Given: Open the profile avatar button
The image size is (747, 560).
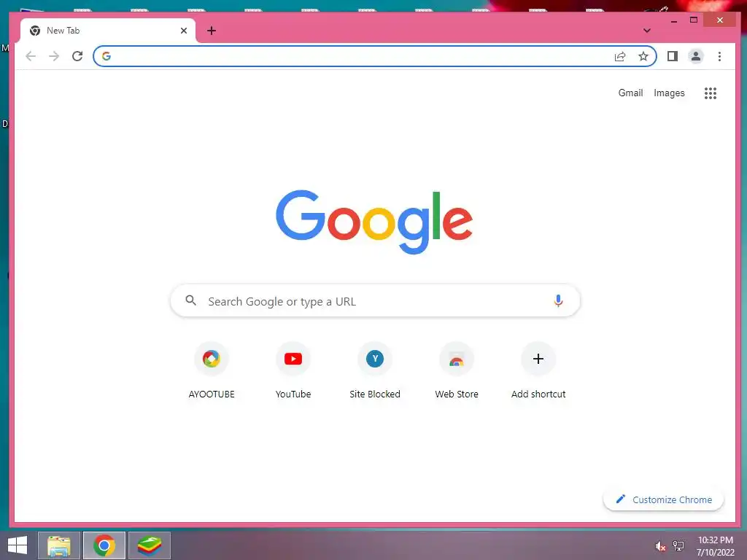Looking at the screenshot, I should [695, 56].
